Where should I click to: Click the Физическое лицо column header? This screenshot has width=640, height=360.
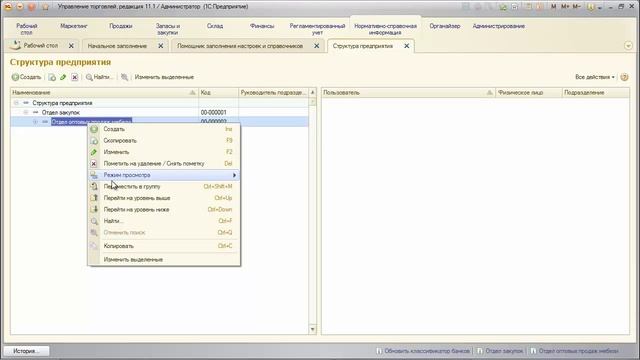tap(529, 93)
